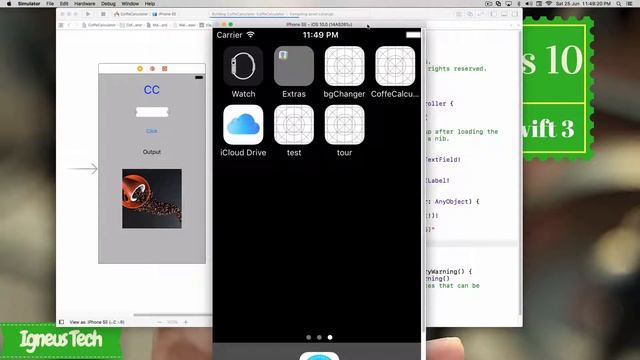Screen dimensions: 640x360
Task: Open the Window menu
Action: coord(130,4)
